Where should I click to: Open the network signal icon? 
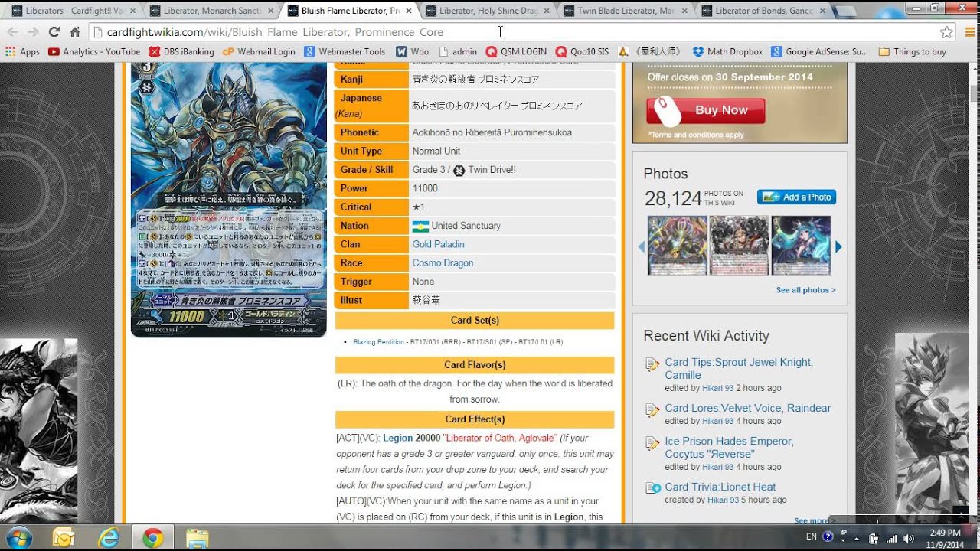click(892, 538)
